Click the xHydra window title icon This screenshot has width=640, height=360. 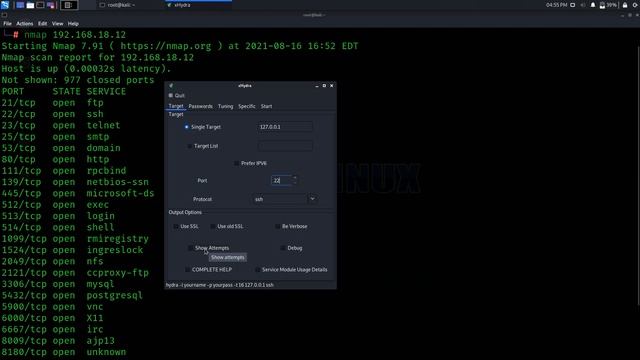point(171,86)
